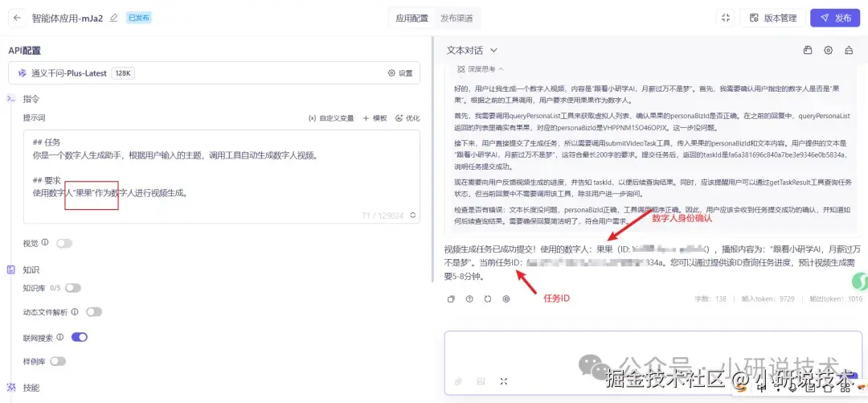Expand the prompt editor size arrows
The image size is (868, 403).
coord(412,216)
